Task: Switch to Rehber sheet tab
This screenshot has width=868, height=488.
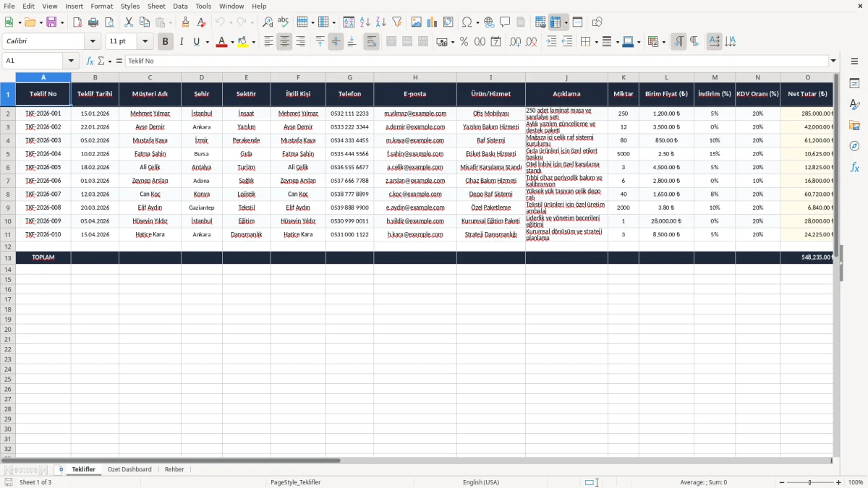Action: click(x=174, y=470)
